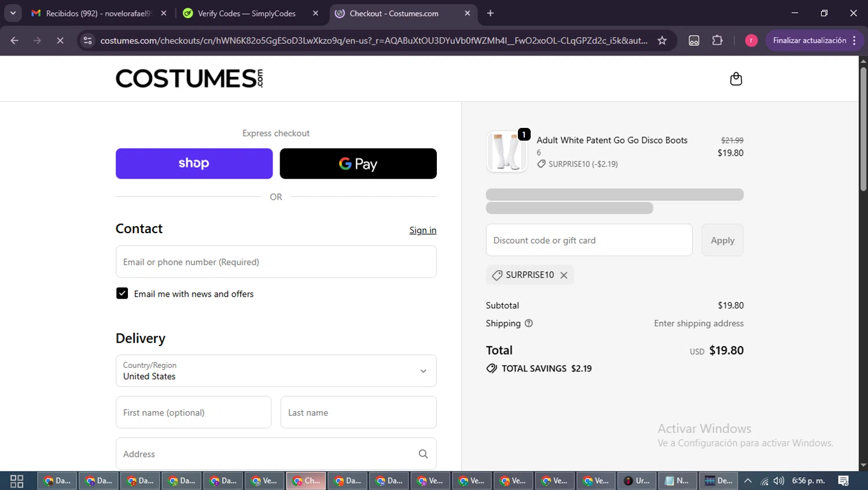Screen dimensions: 868x490
Task: Stop loading the page
Action: 60,40
